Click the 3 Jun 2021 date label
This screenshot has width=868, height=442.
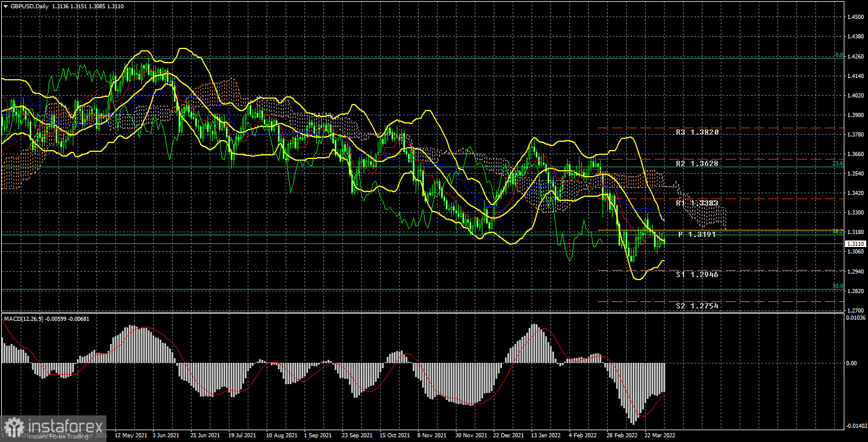pos(166,435)
